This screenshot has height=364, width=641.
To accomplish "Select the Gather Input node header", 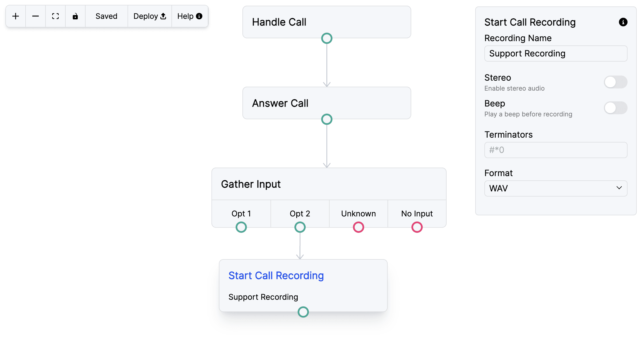I will click(329, 184).
